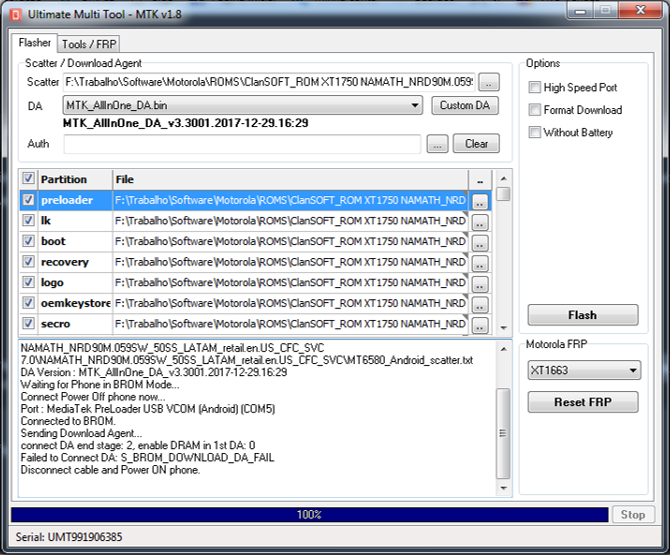This screenshot has height=555, width=670.
Task: Enable Format Download option
Action: (535, 110)
